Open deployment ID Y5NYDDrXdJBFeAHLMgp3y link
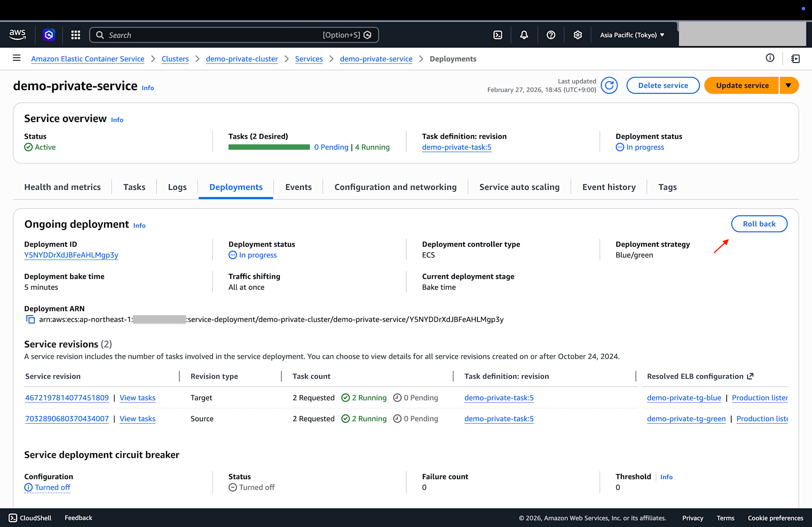 (71, 255)
